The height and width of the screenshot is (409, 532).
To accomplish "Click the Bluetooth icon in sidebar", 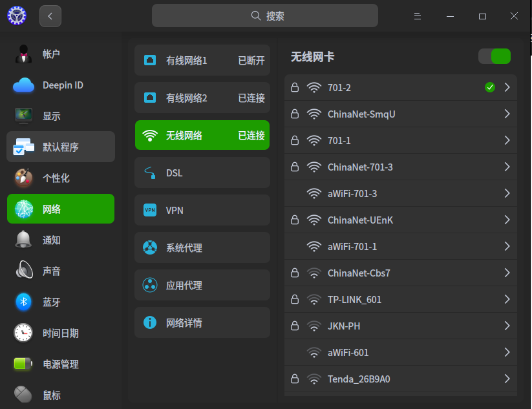I will (24, 302).
